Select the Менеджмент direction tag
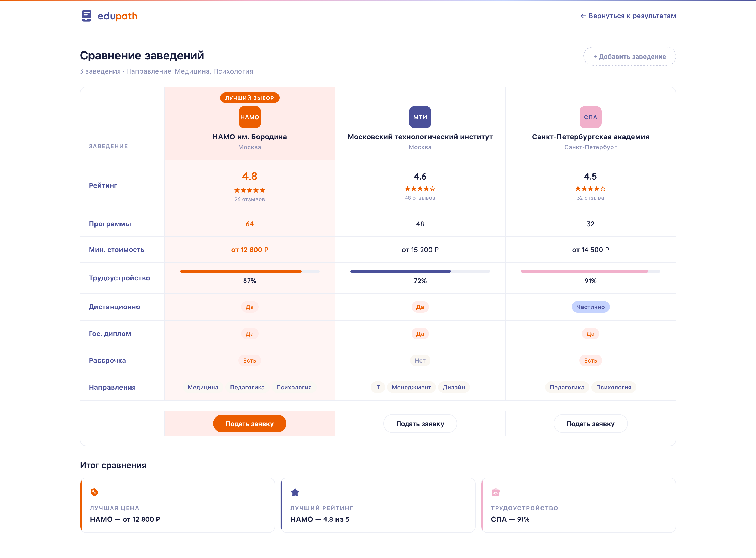Screen dimensions: 756x558 tap(411, 388)
